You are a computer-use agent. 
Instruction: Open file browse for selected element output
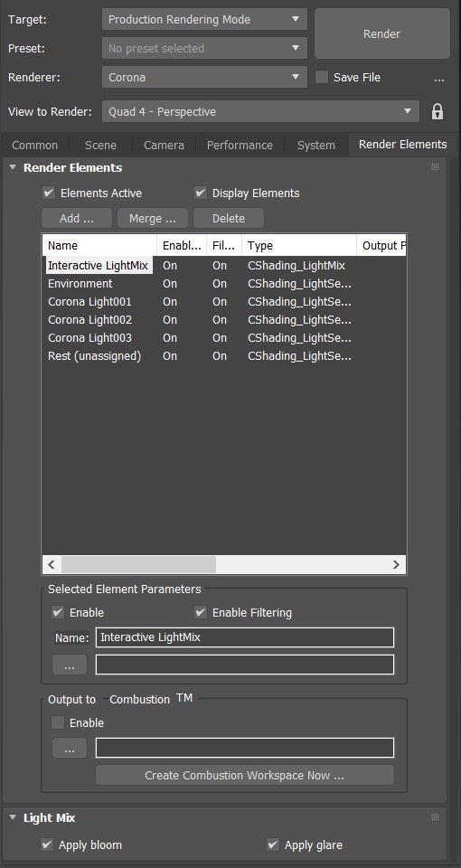[x=70, y=665]
